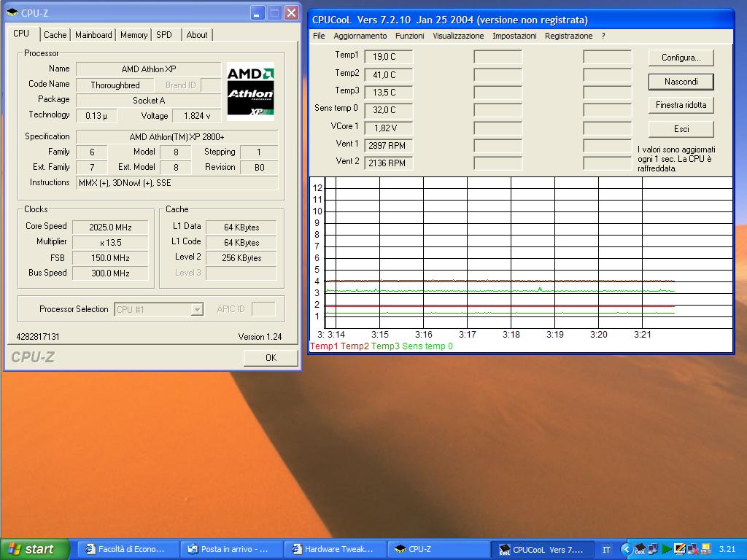
Task: Open the Cache tab in CPU-Z
Action: coord(55,35)
